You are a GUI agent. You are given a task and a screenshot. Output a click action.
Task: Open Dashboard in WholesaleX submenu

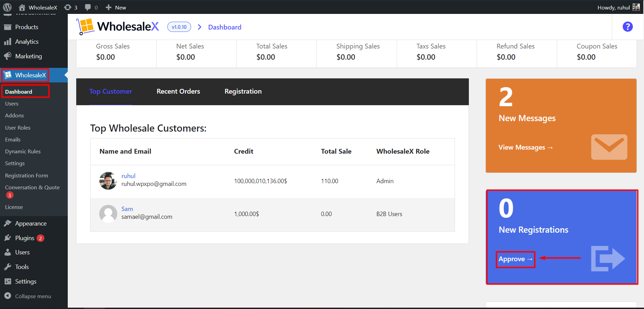pos(19,92)
